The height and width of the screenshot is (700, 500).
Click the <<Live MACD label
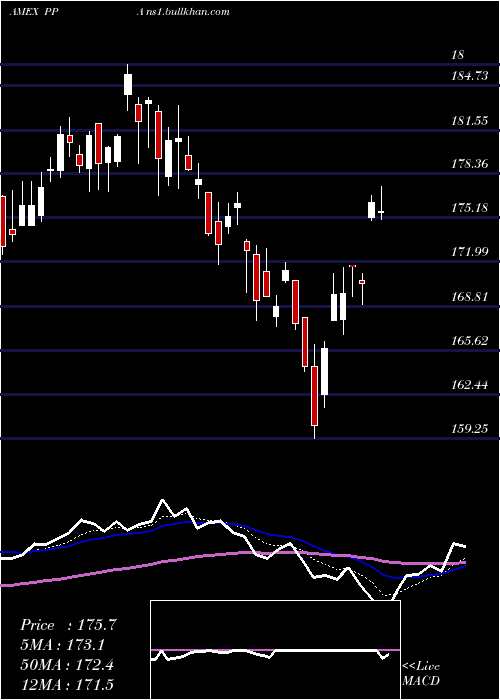[421, 674]
